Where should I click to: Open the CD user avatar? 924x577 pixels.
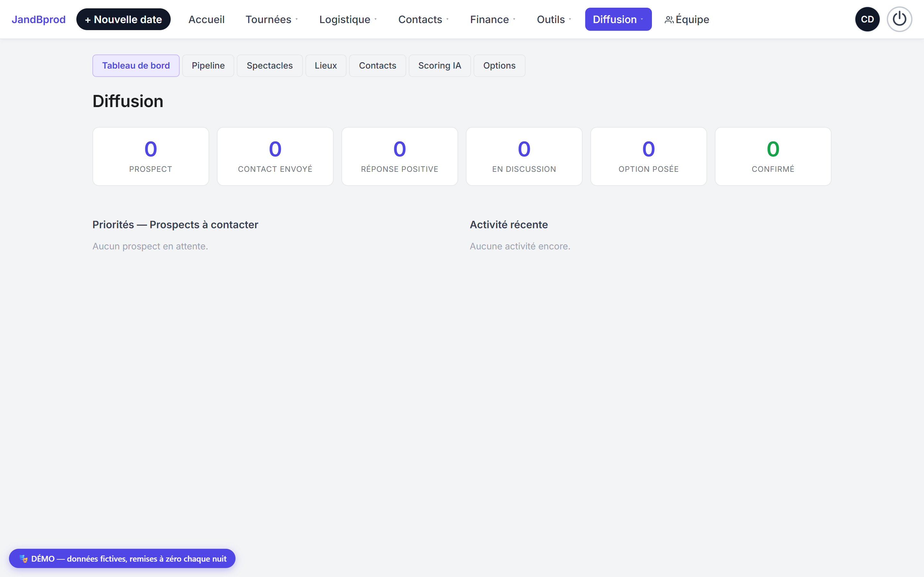point(867,19)
